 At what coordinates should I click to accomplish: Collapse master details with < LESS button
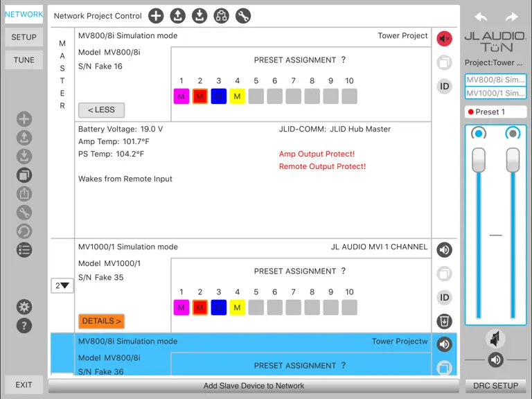coord(101,110)
